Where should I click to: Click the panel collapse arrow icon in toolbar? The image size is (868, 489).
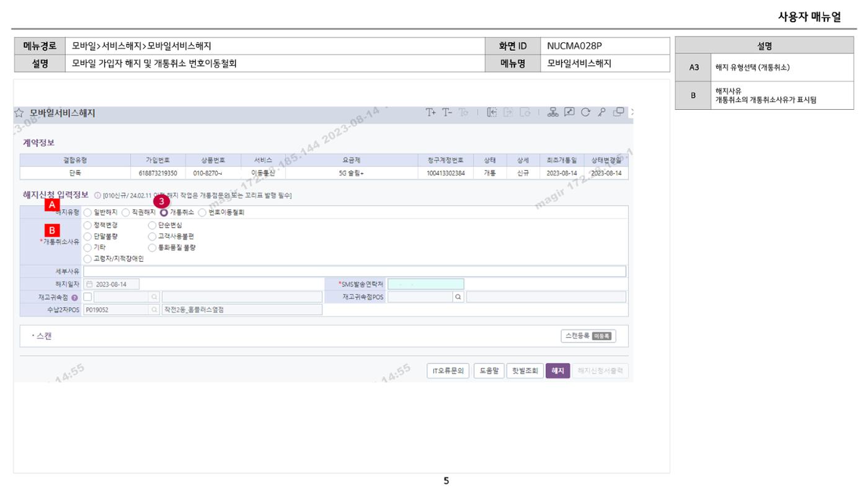pos(492,112)
